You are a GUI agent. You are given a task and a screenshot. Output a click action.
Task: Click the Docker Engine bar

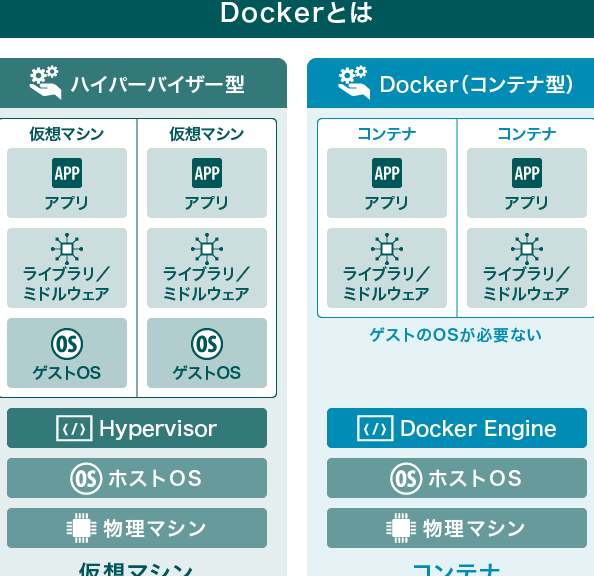click(x=457, y=428)
